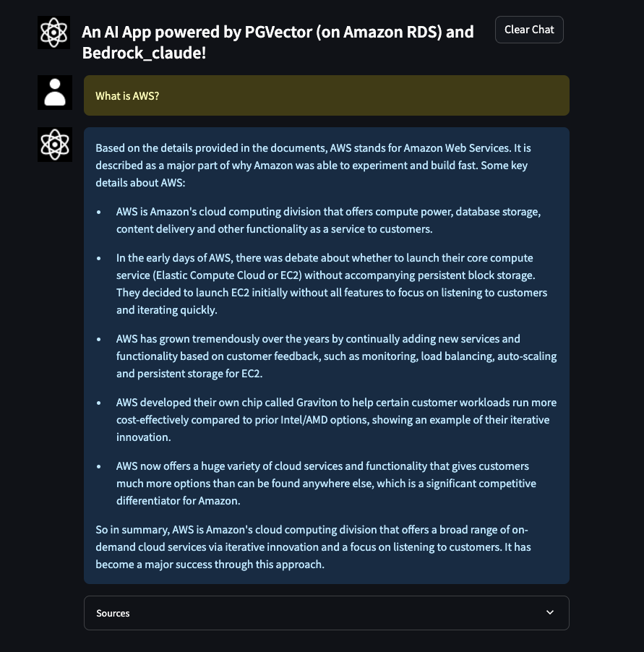
Task: Click the paragraph starting "Based on the details"
Action: 313,165
